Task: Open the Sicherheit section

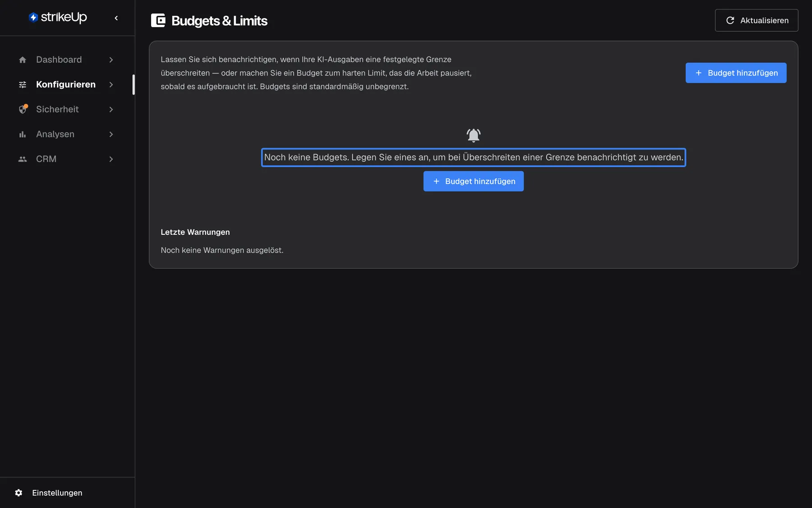Action: tap(66, 109)
